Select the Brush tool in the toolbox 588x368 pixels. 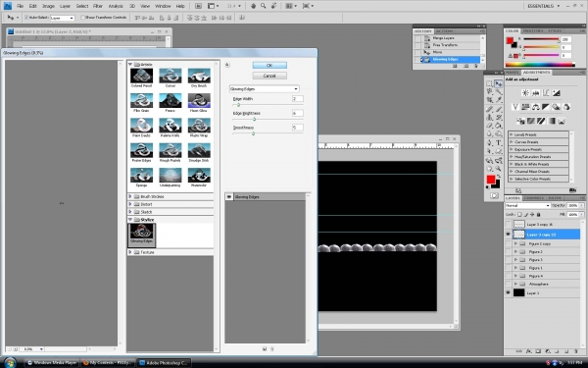pyautogui.click(x=499, y=109)
